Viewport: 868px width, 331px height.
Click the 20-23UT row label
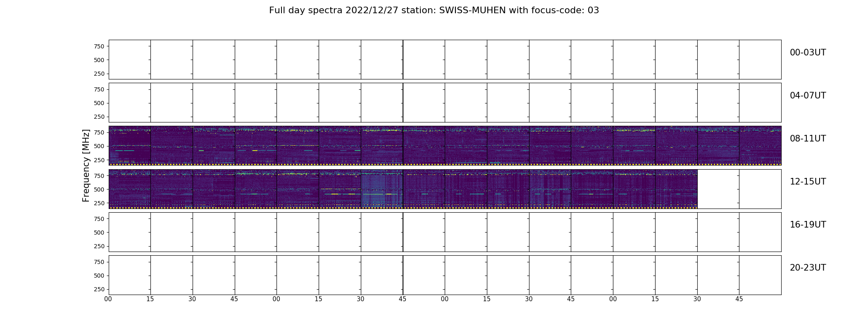click(x=808, y=268)
